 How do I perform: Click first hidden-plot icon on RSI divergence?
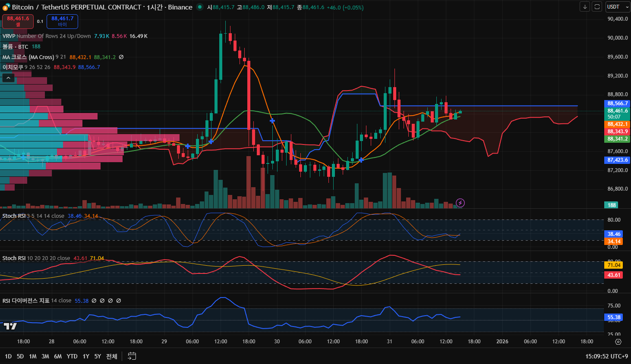pos(94,301)
